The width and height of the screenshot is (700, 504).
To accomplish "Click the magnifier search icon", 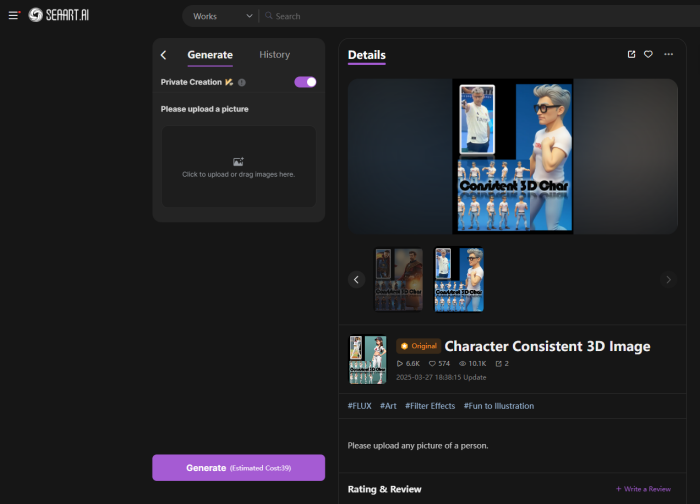I will point(268,16).
